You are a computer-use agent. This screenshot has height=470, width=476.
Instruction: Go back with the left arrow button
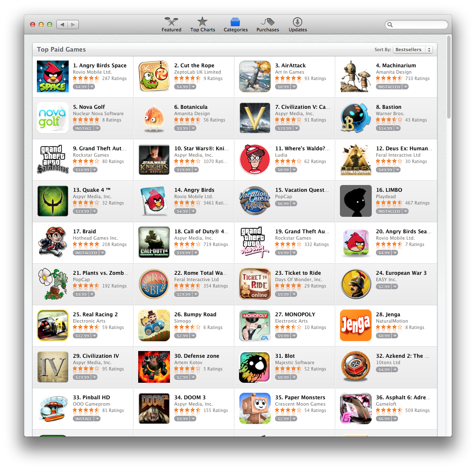point(62,25)
